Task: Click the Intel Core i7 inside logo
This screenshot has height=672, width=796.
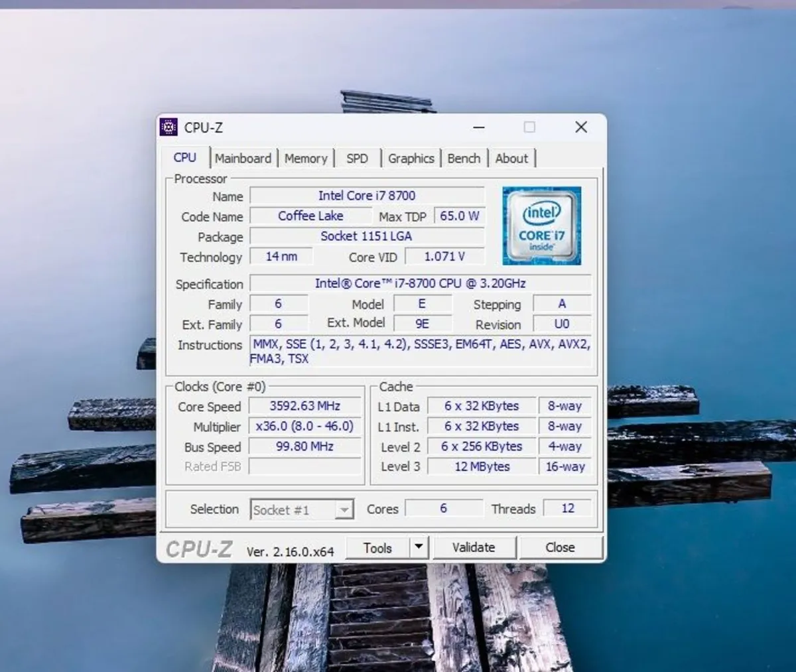Action: pyautogui.click(x=541, y=226)
